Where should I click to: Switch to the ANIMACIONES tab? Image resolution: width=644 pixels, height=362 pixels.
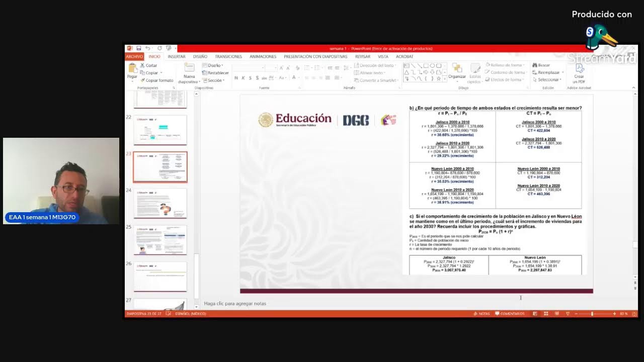tap(263, 56)
